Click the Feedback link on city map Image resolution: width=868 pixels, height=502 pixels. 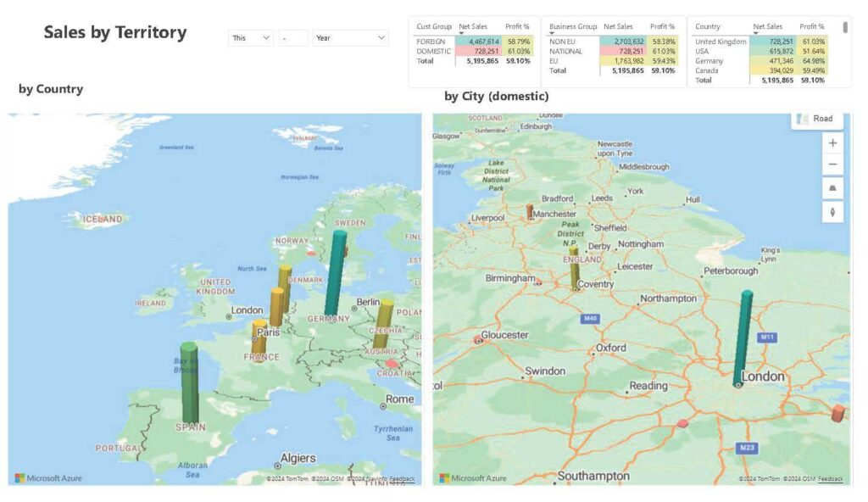point(831,479)
